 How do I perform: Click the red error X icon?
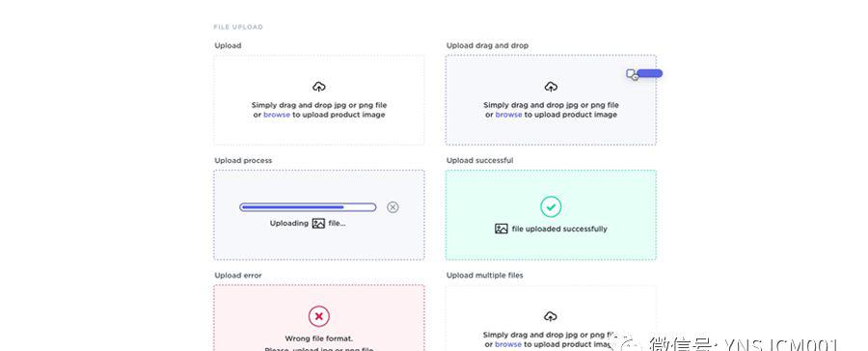tap(319, 316)
